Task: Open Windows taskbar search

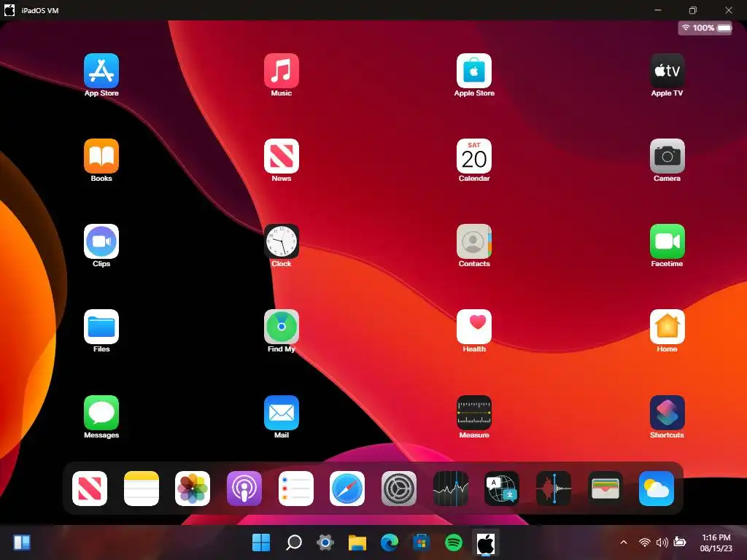Action: [293, 542]
